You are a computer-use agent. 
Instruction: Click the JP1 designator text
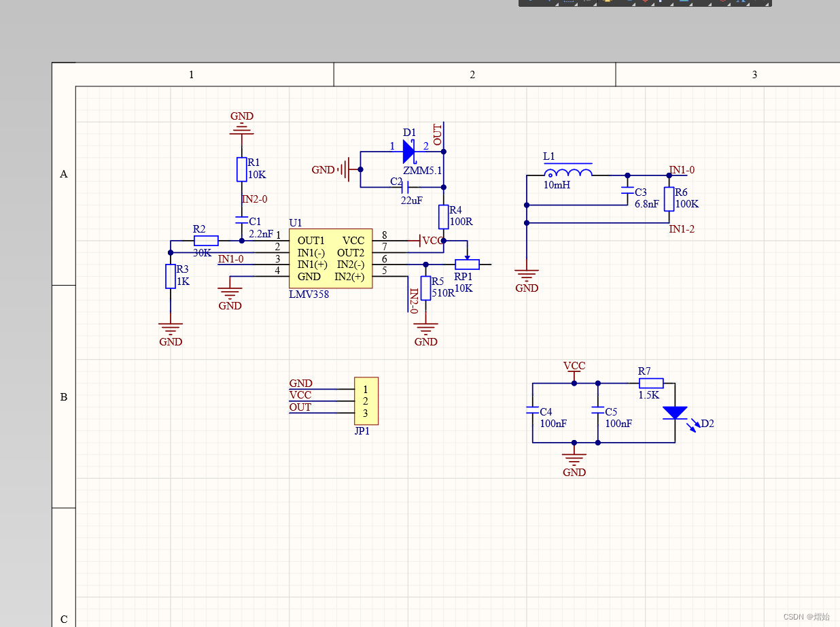(x=362, y=431)
